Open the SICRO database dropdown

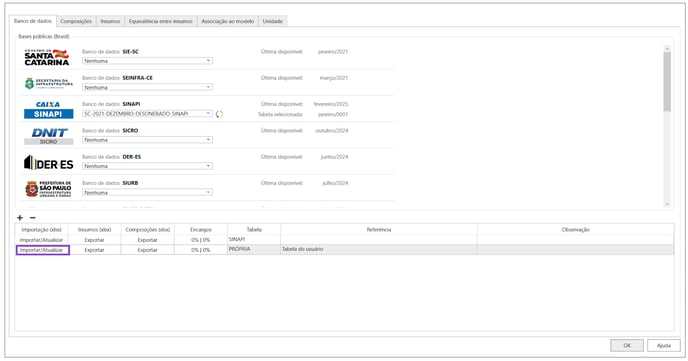click(x=147, y=139)
